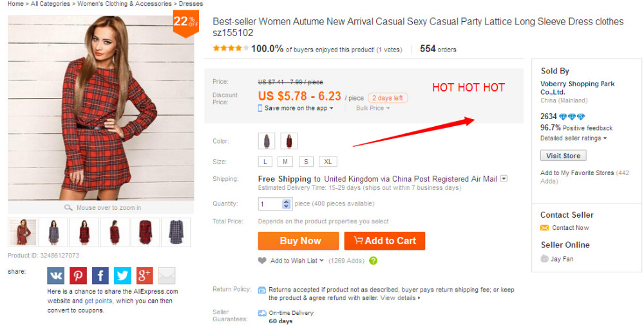Share via the Twitter icon
This screenshot has width=644, height=329.
(x=122, y=276)
